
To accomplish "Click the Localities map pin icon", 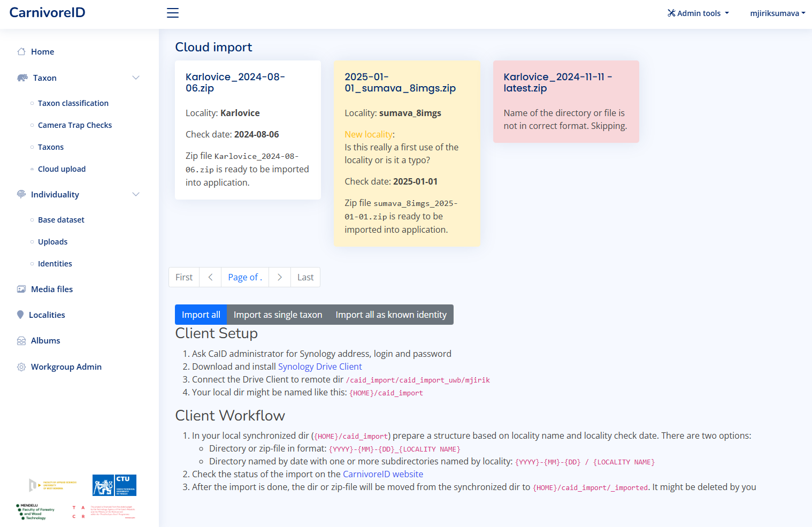I will [20, 315].
